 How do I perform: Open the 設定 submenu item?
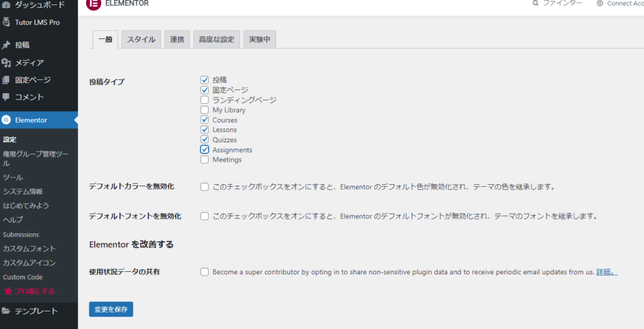click(x=10, y=139)
